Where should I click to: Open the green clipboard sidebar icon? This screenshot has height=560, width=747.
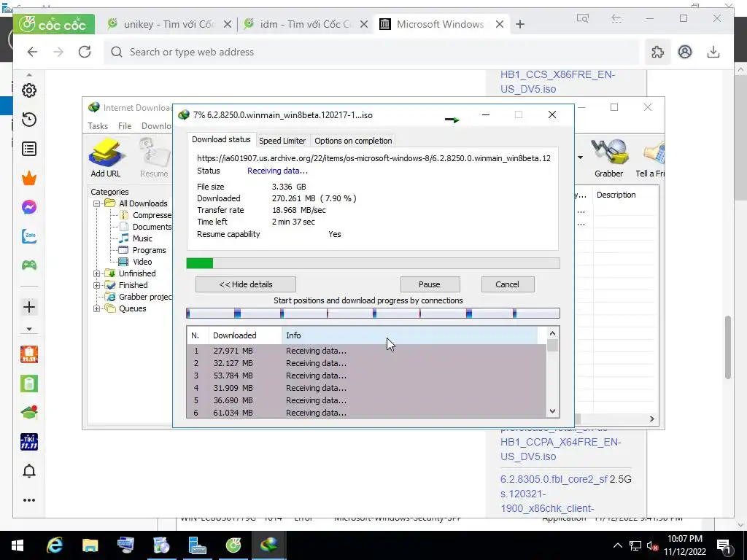[29, 384]
